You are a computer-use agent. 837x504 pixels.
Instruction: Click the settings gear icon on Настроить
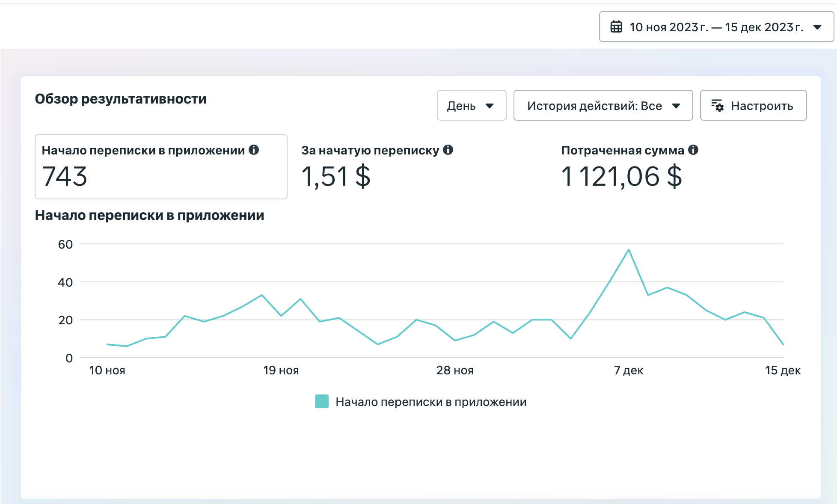click(718, 106)
